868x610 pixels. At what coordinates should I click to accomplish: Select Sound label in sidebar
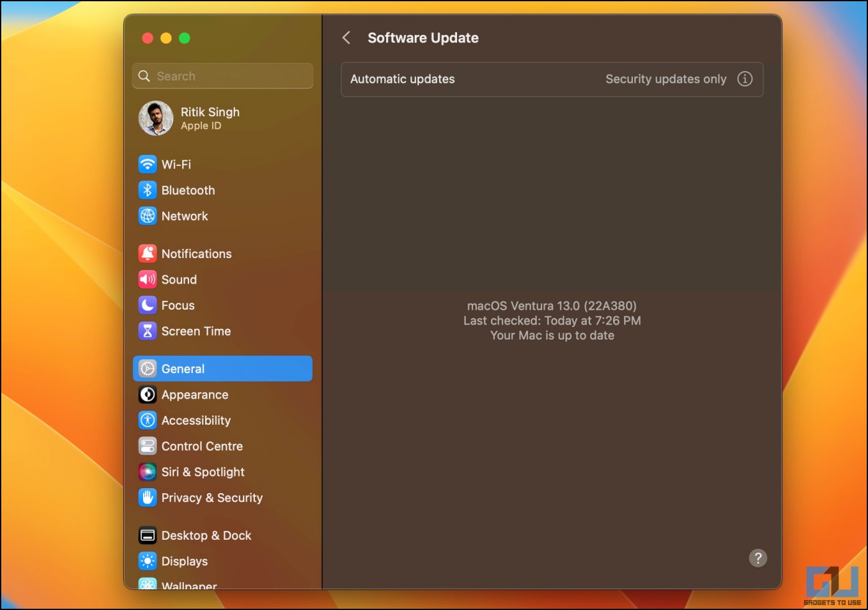(179, 279)
